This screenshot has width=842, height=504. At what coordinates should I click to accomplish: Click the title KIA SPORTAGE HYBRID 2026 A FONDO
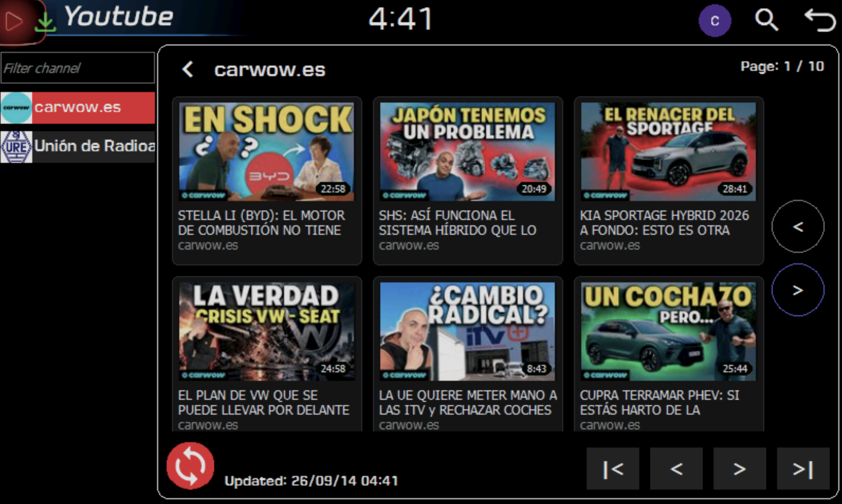(x=664, y=223)
